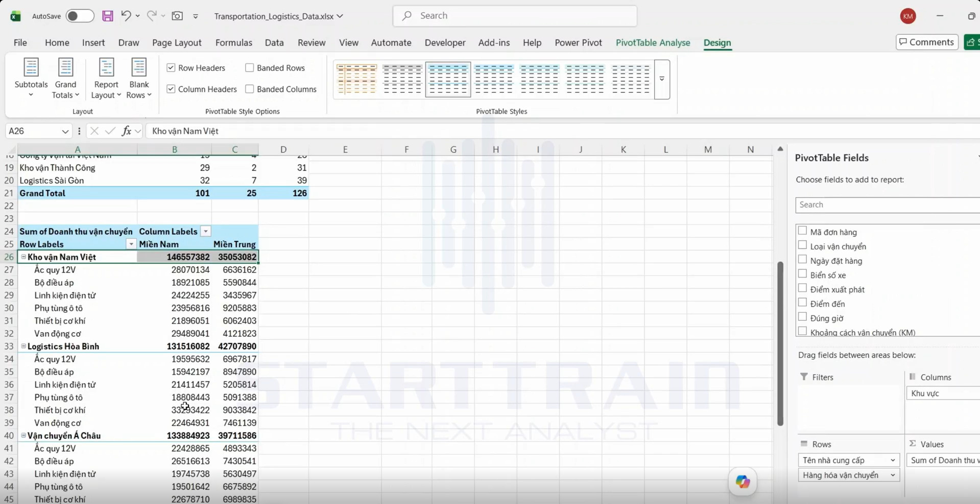
Task: Open the Row Labels filter dropdown
Action: [131, 244]
